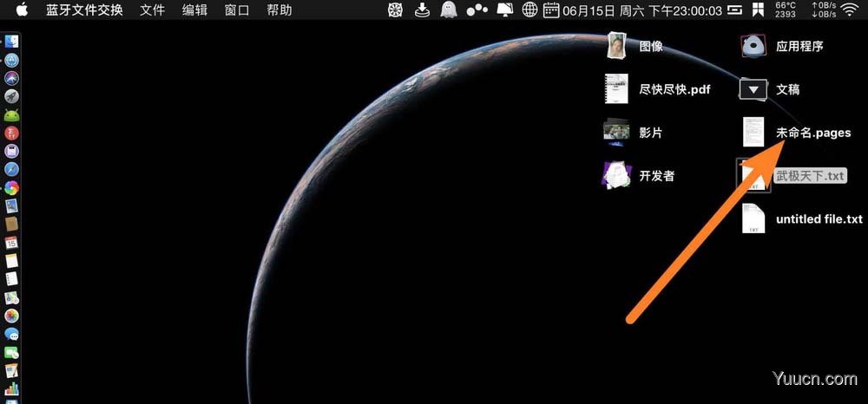This screenshot has height=404, width=868.
Task: Open Photos from the Dock
Action: (x=11, y=316)
